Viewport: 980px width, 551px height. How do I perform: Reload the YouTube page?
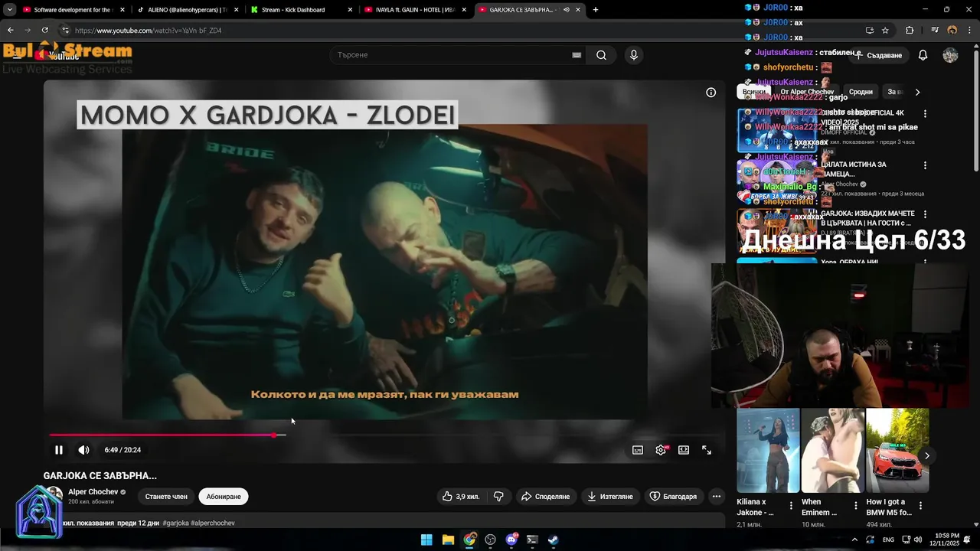pos(44,30)
